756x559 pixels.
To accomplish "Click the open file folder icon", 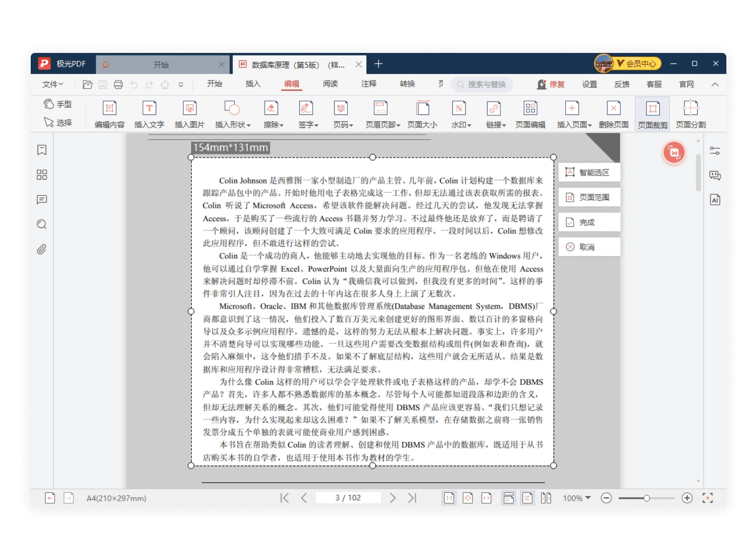I will pyautogui.click(x=87, y=84).
